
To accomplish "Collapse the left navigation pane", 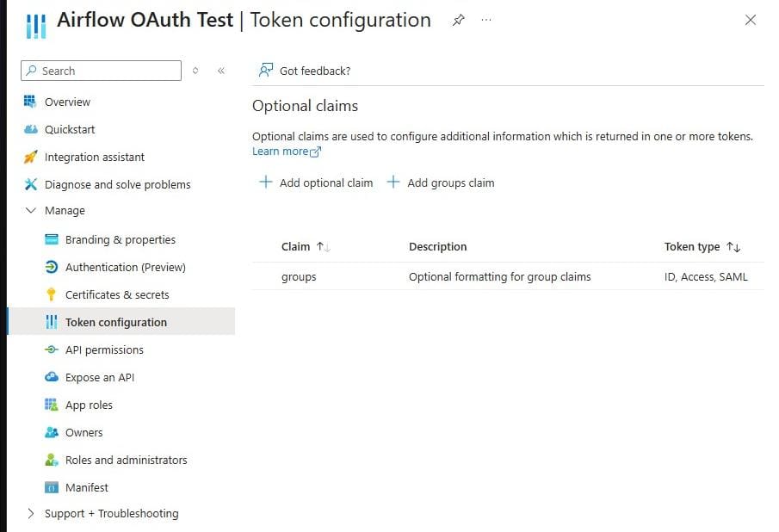I will point(221,71).
